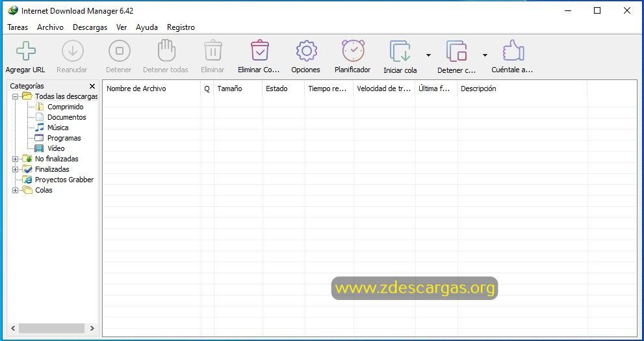Open Opciones gear icon
Screen dimensions: 644x341
(306, 51)
